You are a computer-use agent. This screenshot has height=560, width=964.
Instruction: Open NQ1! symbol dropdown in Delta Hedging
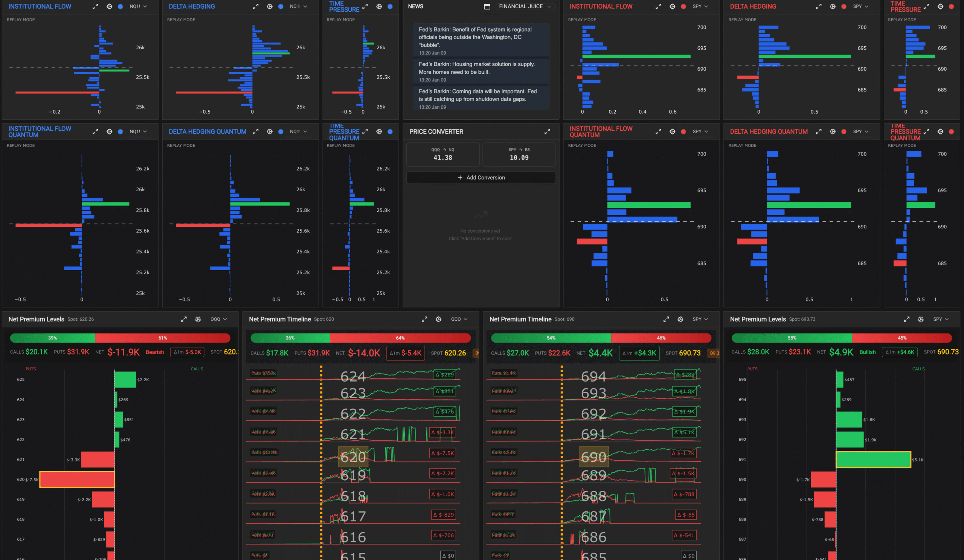298,6
